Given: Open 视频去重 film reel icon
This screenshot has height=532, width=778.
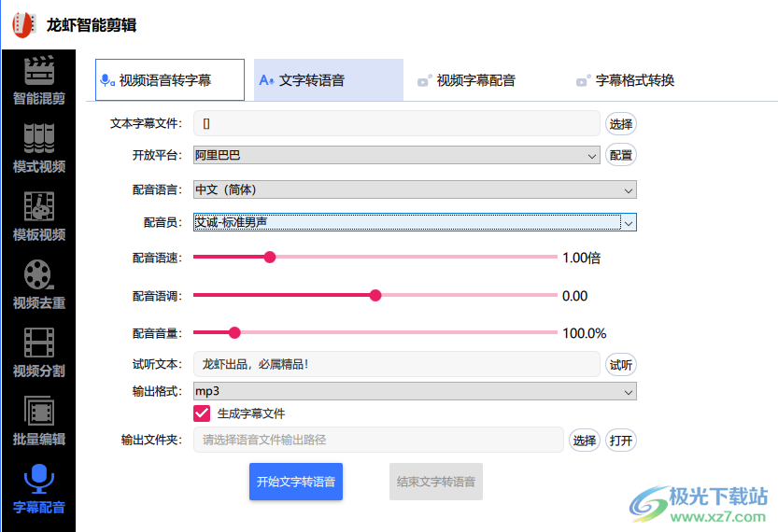Looking at the screenshot, I should [38, 274].
